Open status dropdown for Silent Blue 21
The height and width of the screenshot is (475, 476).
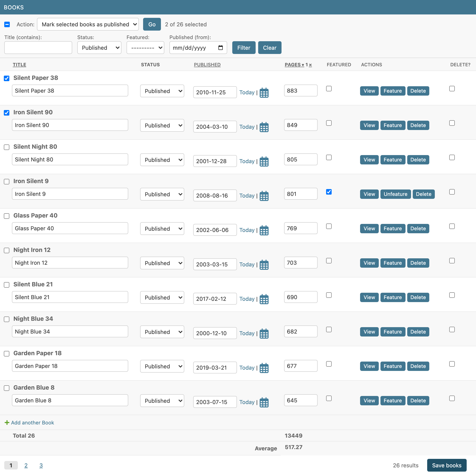(x=162, y=298)
